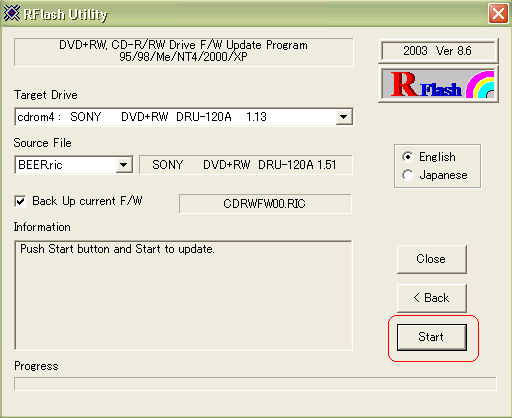Click the 2003 Ver 8.6 version box
The image size is (512, 418).
tap(438, 51)
